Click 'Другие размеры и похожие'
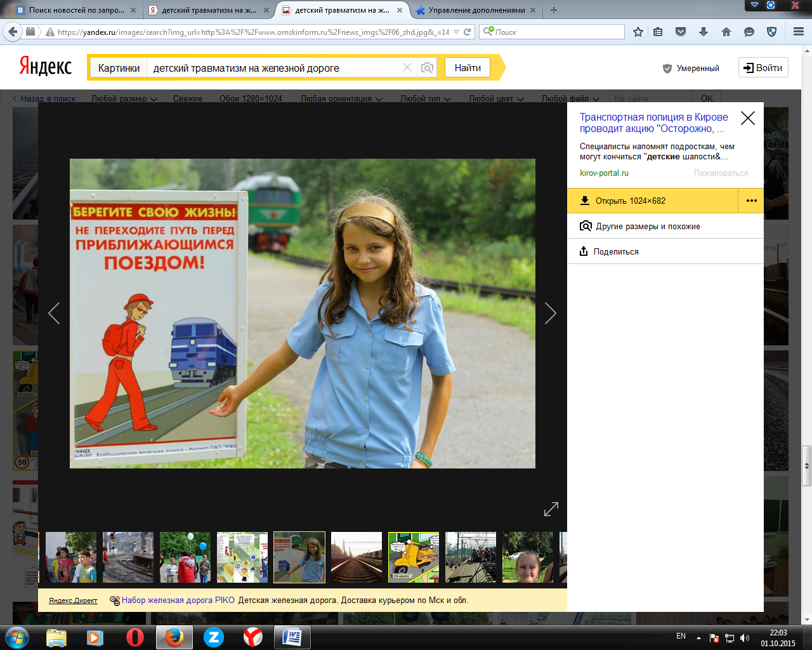 click(x=648, y=226)
